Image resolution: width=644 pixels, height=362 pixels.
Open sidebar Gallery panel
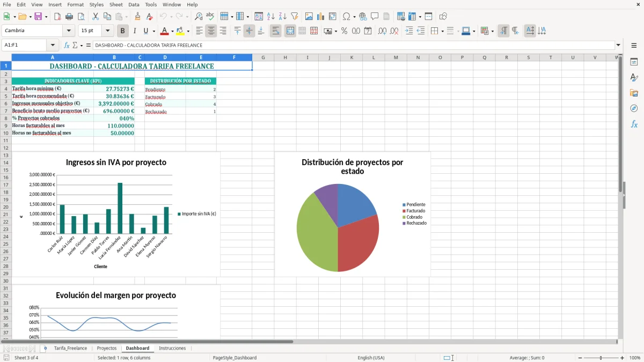point(634,93)
